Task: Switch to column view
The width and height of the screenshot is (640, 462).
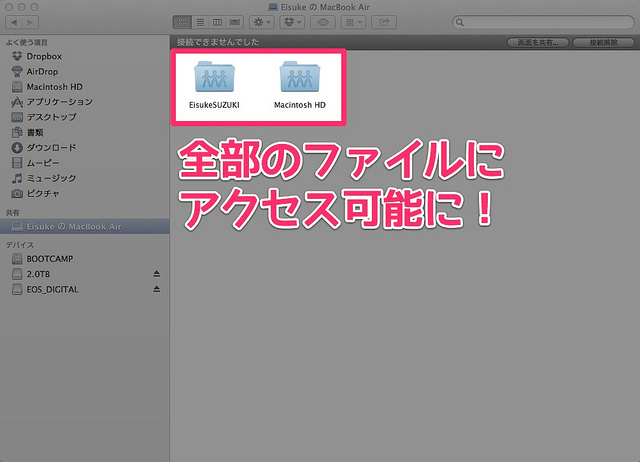Action: point(218,22)
